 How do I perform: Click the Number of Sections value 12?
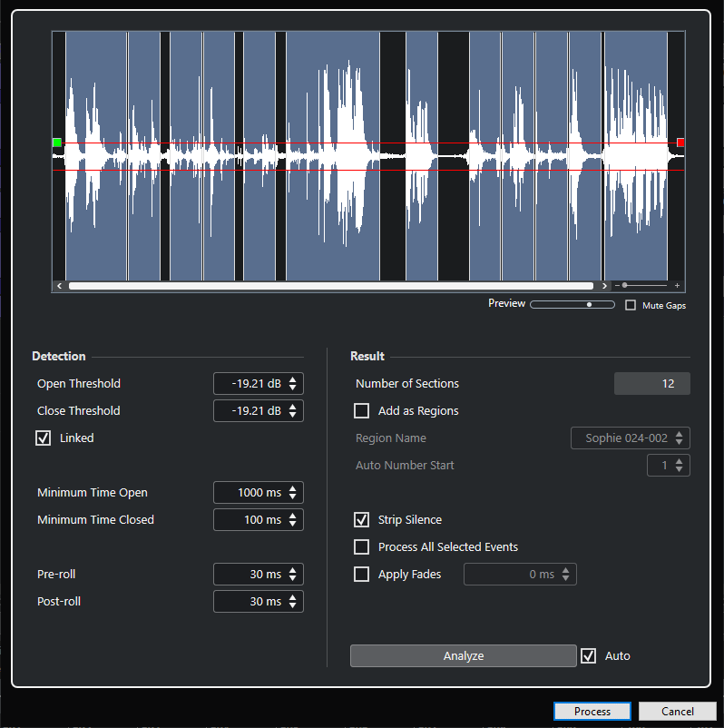[652, 383]
